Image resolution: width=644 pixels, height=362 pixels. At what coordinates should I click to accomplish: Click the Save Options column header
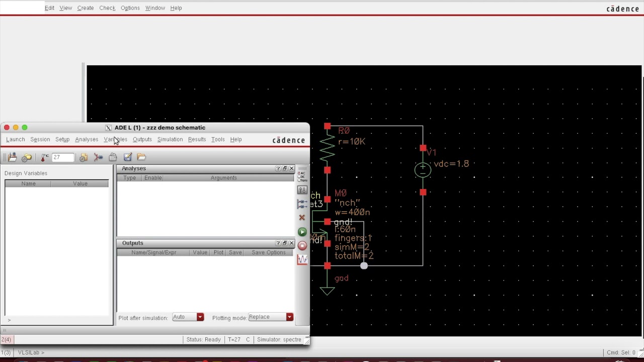(x=269, y=252)
